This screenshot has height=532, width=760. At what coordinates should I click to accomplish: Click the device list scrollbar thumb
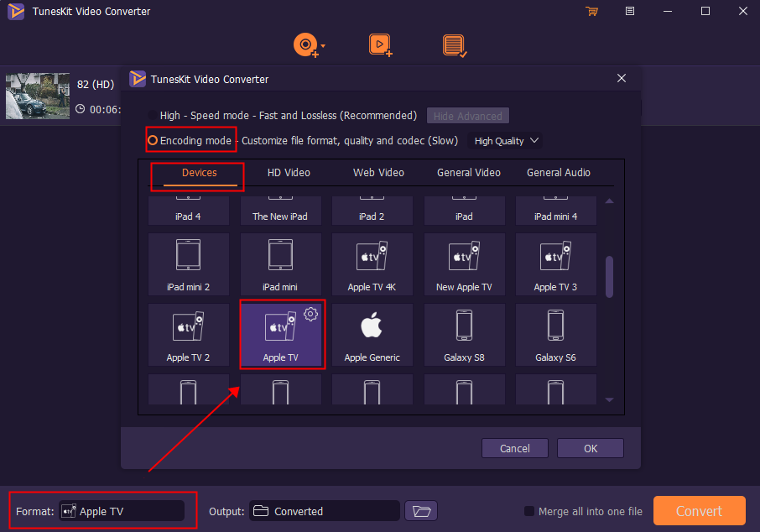click(609, 276)
